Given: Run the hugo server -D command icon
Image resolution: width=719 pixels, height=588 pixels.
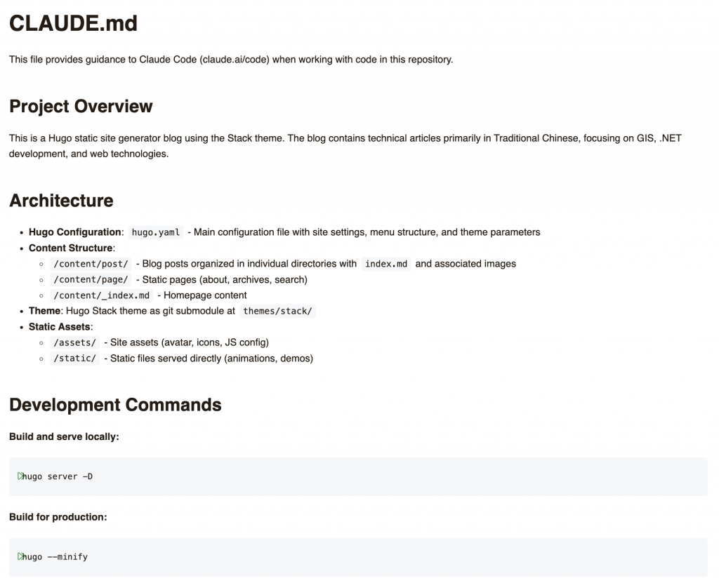Looking at the screenshot, I should pyautogui.click(x=20, y=476).
